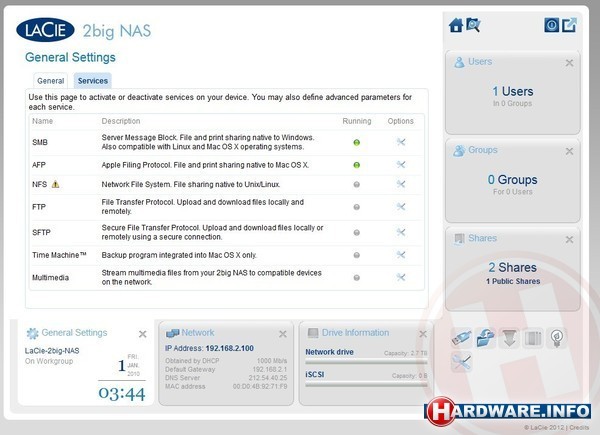Click the log out arrow icon
Image resolution: width=600 pixels, height=435 pixels.
tap(569, 25)
